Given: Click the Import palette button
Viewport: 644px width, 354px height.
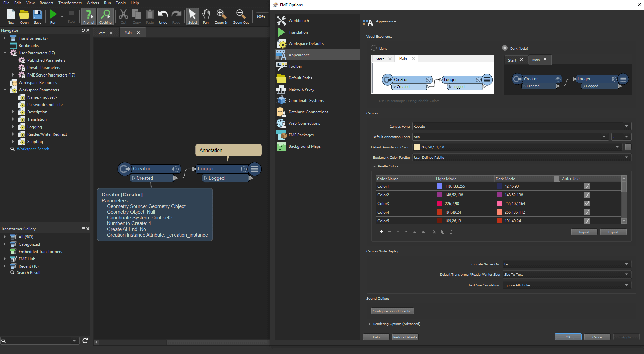Looking at the screenshot, I should pyautogui.click(x=584, y=232).
